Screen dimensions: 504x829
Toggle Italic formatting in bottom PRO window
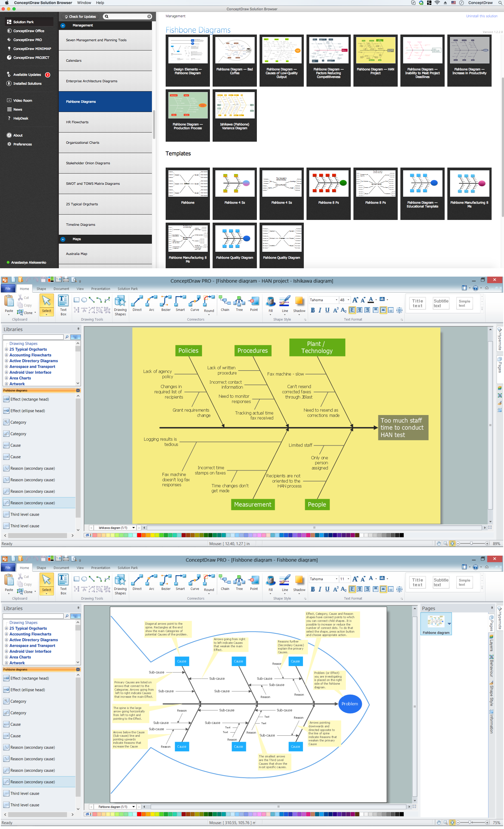(x=320, y=589)
